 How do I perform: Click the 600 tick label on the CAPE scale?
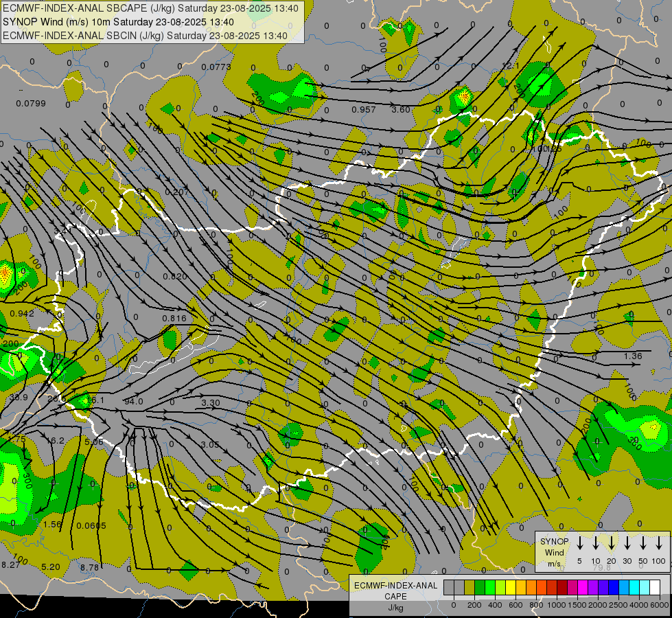[x=515, y=605]
